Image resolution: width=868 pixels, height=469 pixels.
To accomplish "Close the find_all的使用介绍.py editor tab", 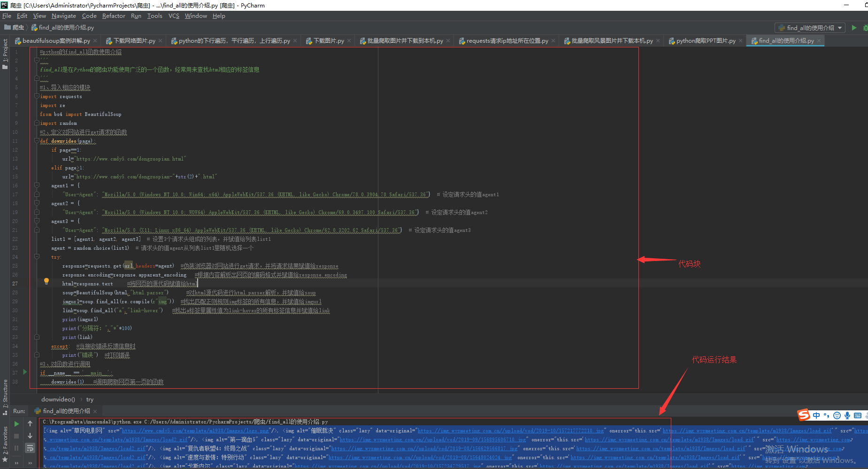I will tap(819, 41).
